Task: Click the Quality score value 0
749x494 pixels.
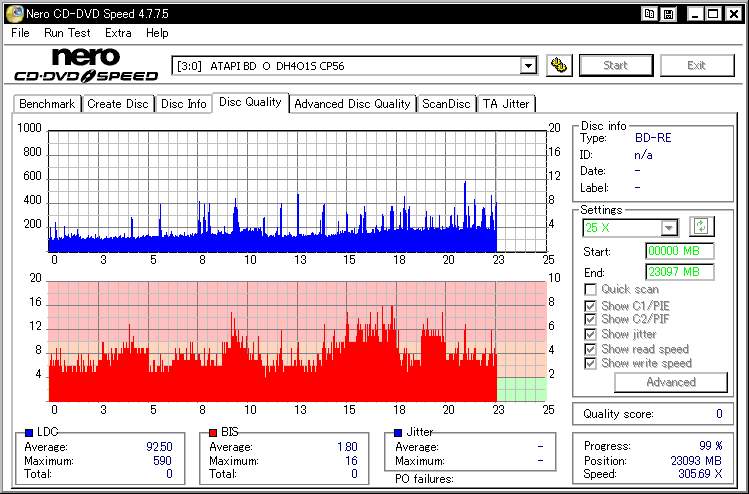Action: tap(719, 414)
